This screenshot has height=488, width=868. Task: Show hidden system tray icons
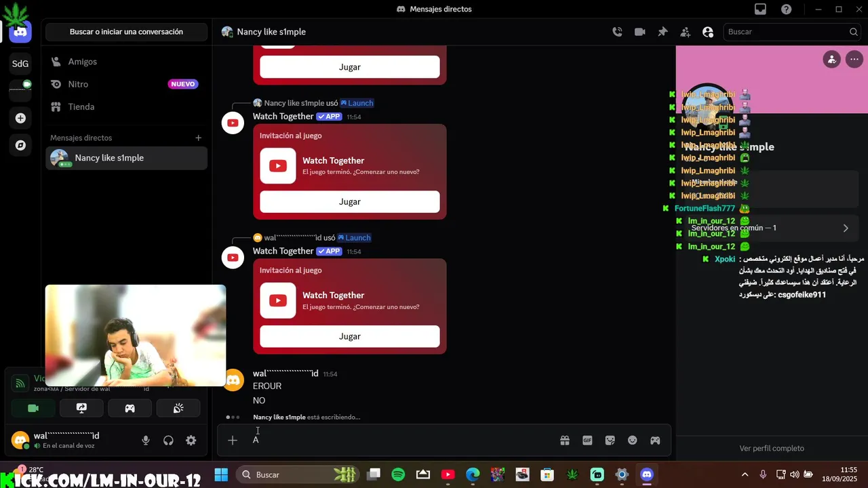(745, 474)
